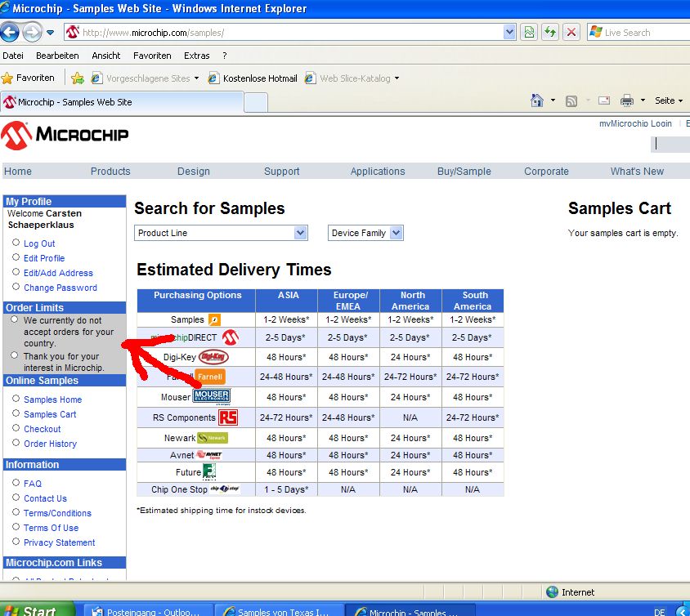
Task: Open the RSS feeds icon
Action: point(571,101)
